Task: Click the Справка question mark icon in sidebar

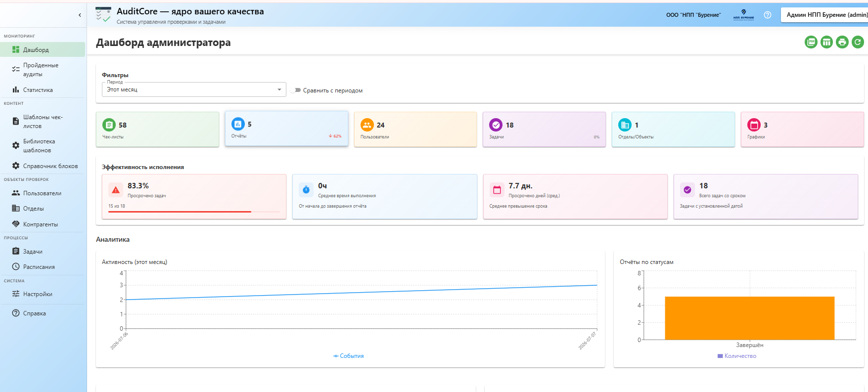Action: pyautogui.click(x=16, y=313)
